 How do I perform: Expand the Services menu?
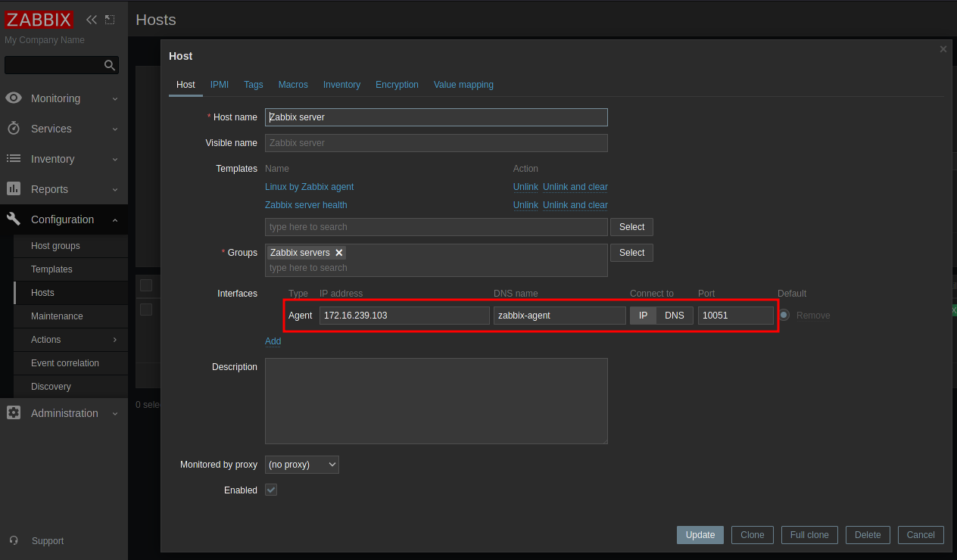[x=115, y=129]
